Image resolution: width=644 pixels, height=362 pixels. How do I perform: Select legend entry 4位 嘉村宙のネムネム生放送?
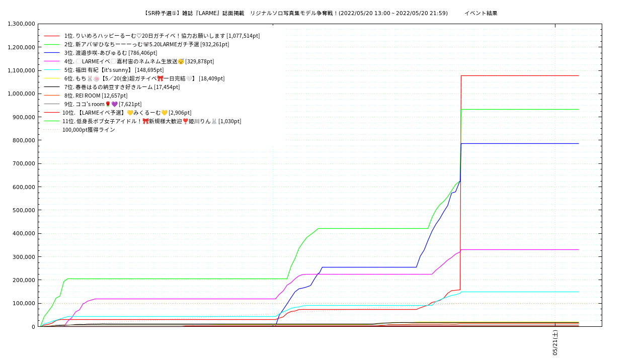pos(139,61)
